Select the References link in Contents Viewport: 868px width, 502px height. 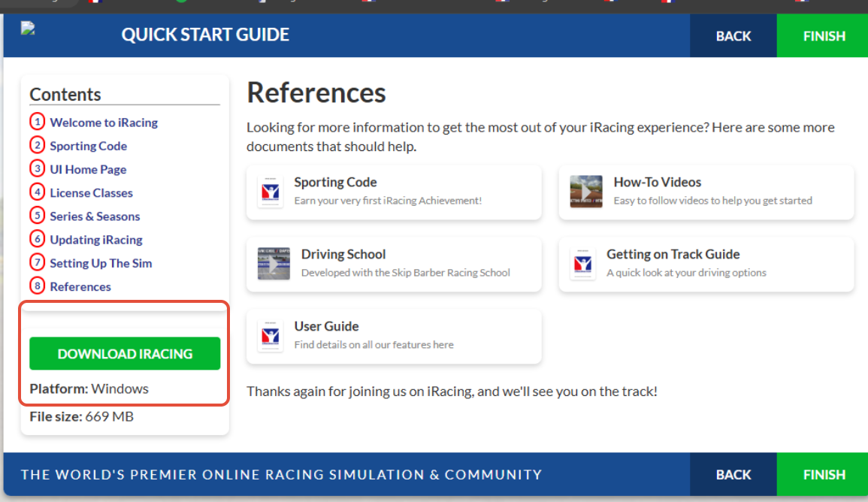(80, 287)
